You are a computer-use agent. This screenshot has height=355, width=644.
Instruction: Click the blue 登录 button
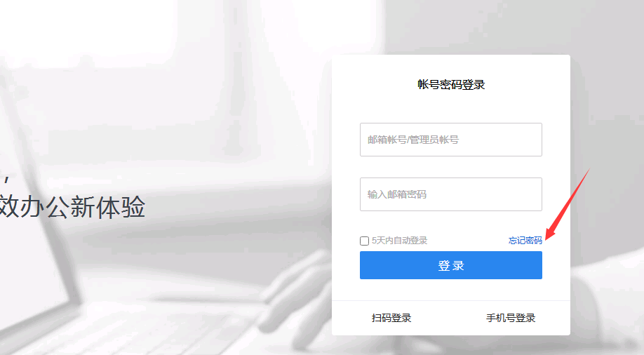451,265
